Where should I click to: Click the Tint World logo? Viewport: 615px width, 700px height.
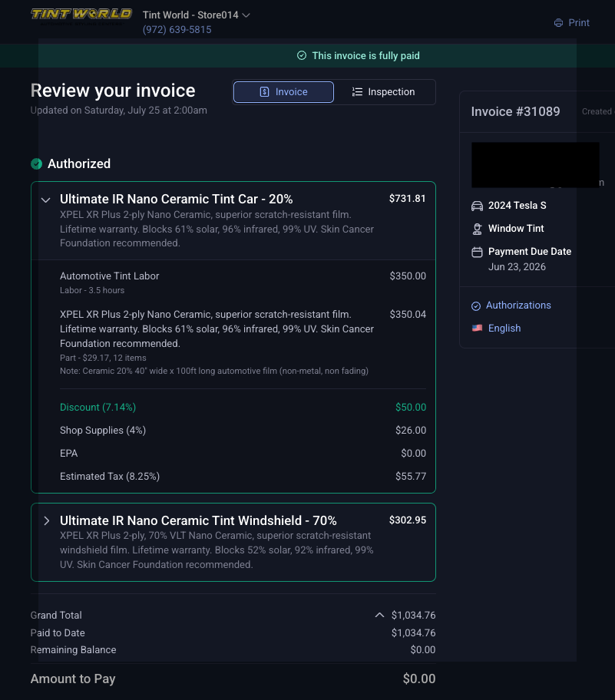(x=81, y=16)
